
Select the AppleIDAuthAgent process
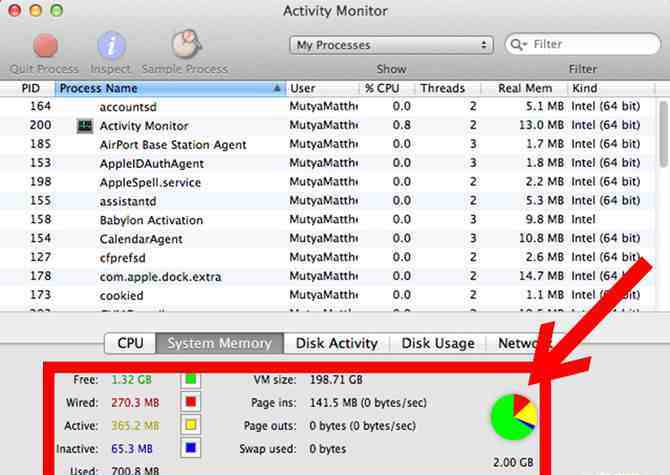pyautogui.click(x=327, y=163)
